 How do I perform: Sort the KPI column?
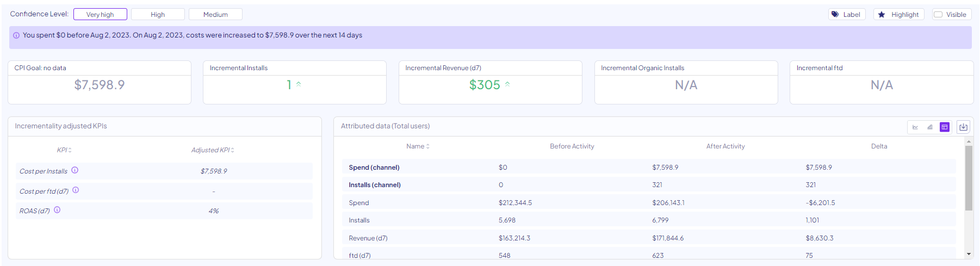(x=65, y=150)
